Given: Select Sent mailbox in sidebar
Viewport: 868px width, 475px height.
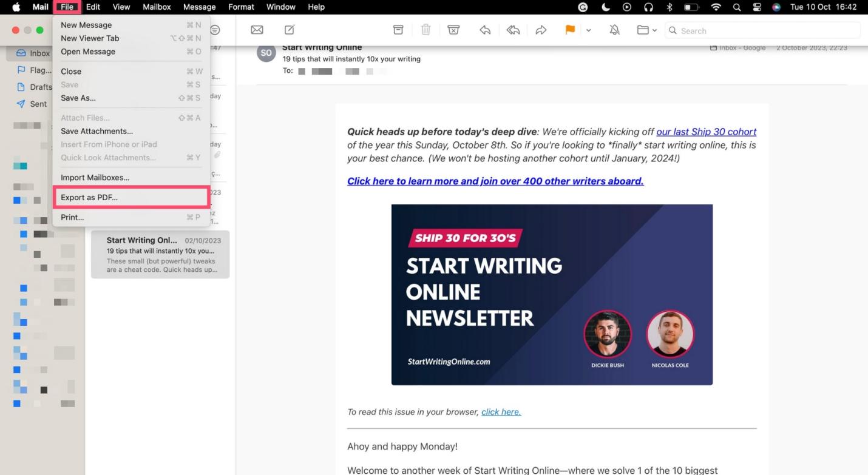Looking at the screenshot, I should [33, 104].
